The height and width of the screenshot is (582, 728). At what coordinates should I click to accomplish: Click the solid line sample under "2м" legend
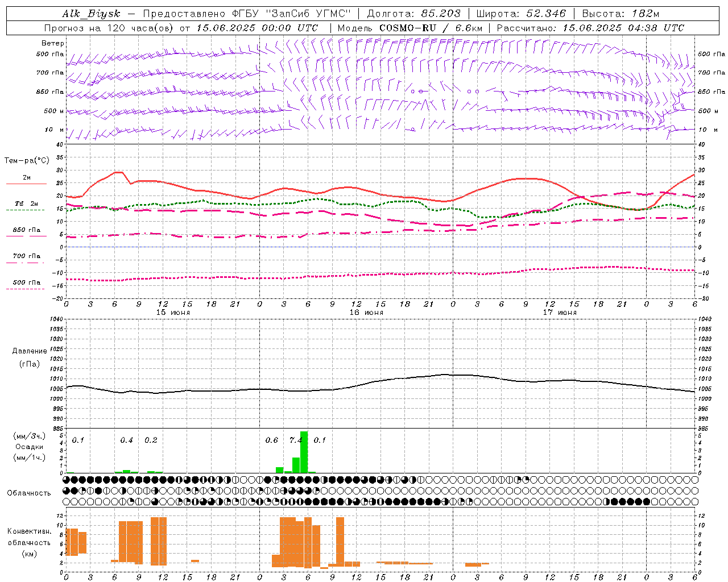tap(26, 184)
